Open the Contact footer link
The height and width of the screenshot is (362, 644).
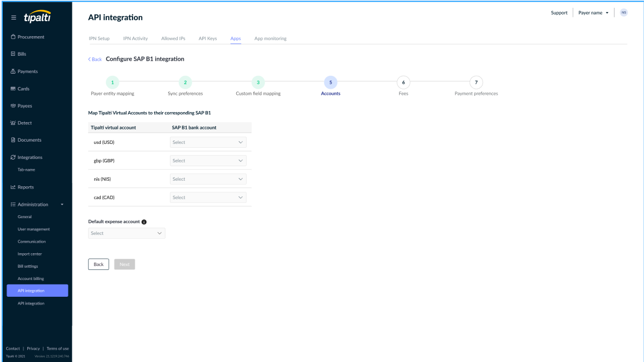[x=13, y=349]
